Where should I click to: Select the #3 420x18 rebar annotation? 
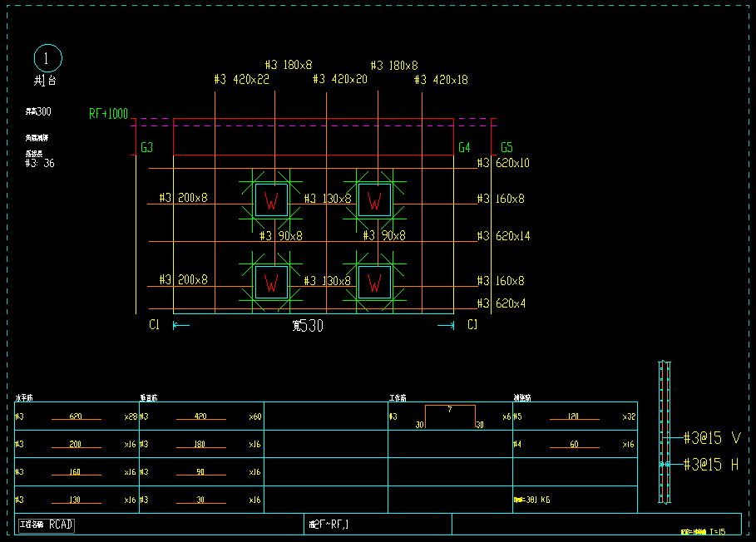(441, 80)
